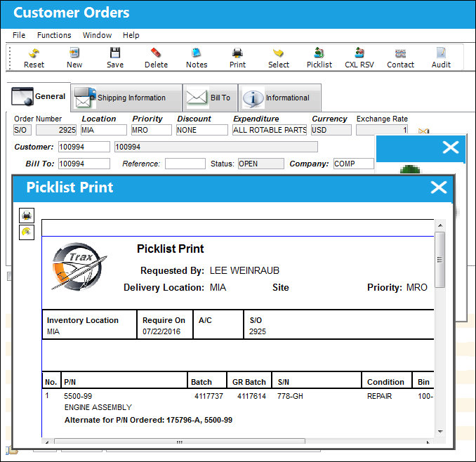Viewport: 476px width, 462px height.
Task: Click the horizontal scrollbar thumb
Action: pyautogui.click(x=180, y=442)
